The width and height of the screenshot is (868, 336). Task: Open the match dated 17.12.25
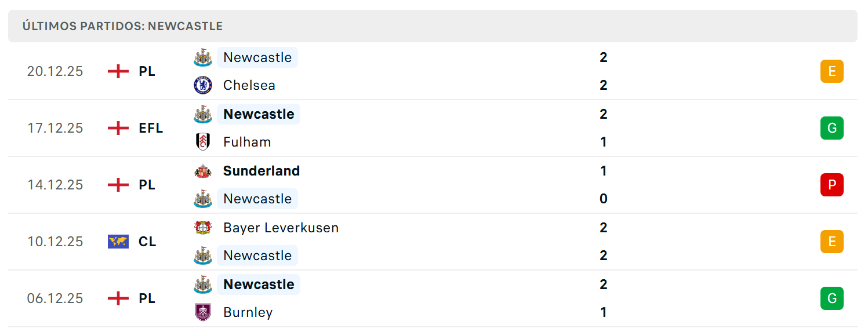click(433, 128)
